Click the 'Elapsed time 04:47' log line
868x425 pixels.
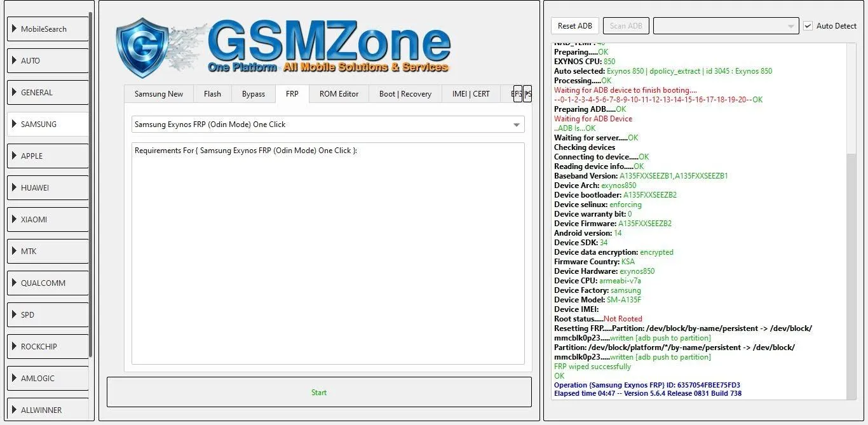click(x=648, y=393)
